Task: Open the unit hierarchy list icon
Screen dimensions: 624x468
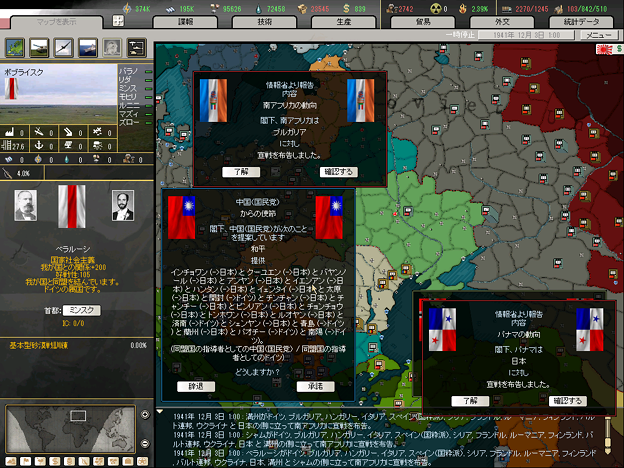Action: click(x=136, y=47)
